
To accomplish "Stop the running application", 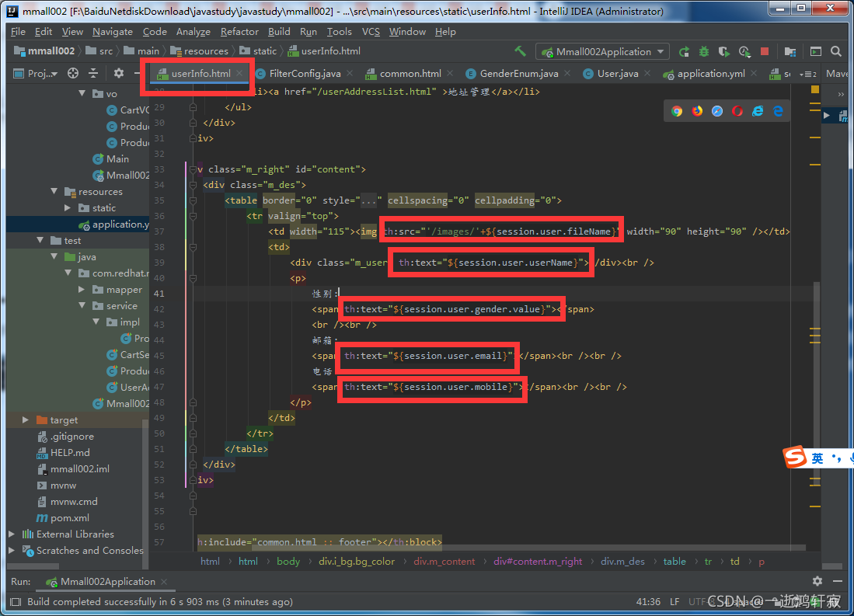I will coord(765,52).
